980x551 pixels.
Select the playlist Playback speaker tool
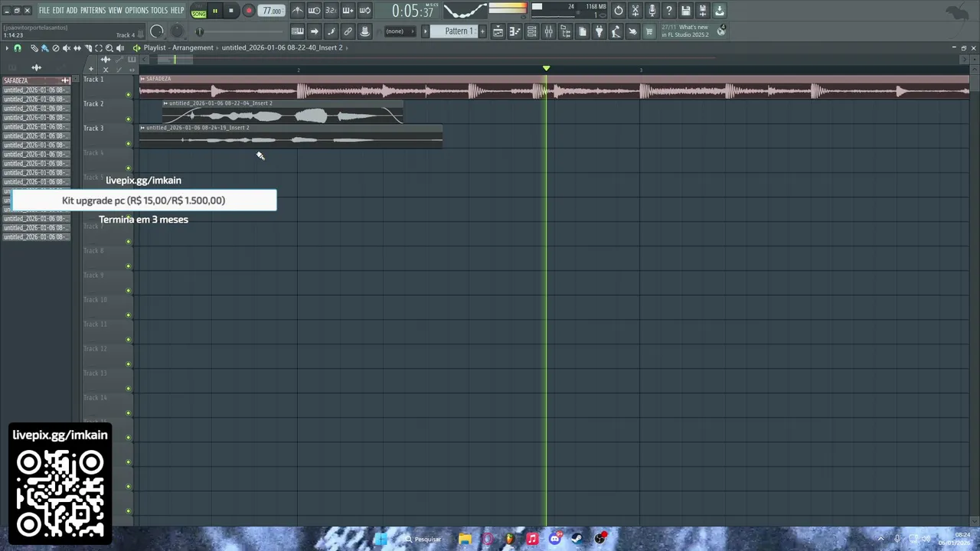(120, 48)
